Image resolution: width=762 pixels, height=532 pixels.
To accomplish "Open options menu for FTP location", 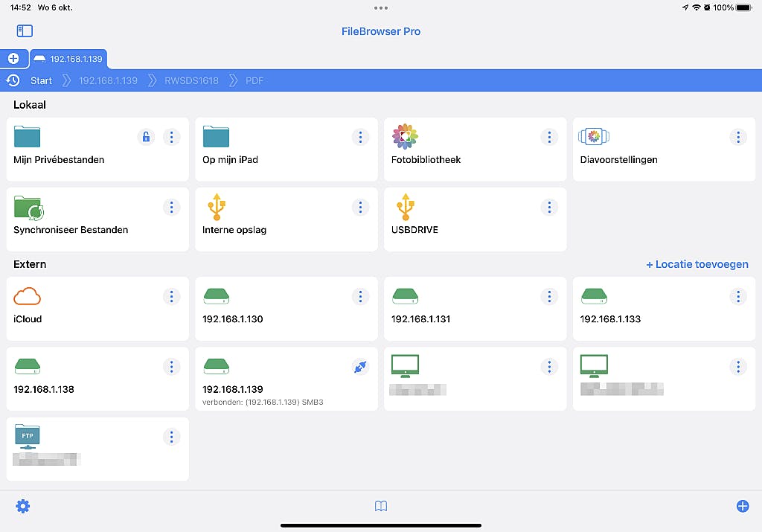I will click(x=172, y=437).
